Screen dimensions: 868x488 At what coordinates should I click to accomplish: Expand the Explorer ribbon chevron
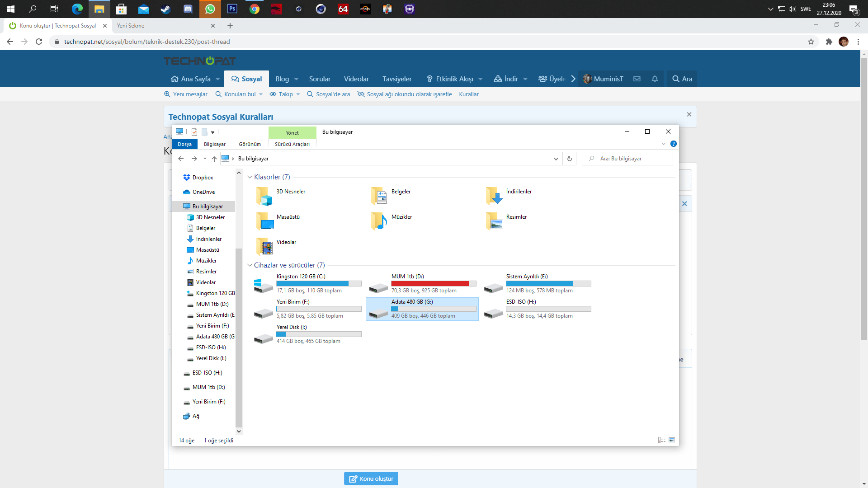663,144
